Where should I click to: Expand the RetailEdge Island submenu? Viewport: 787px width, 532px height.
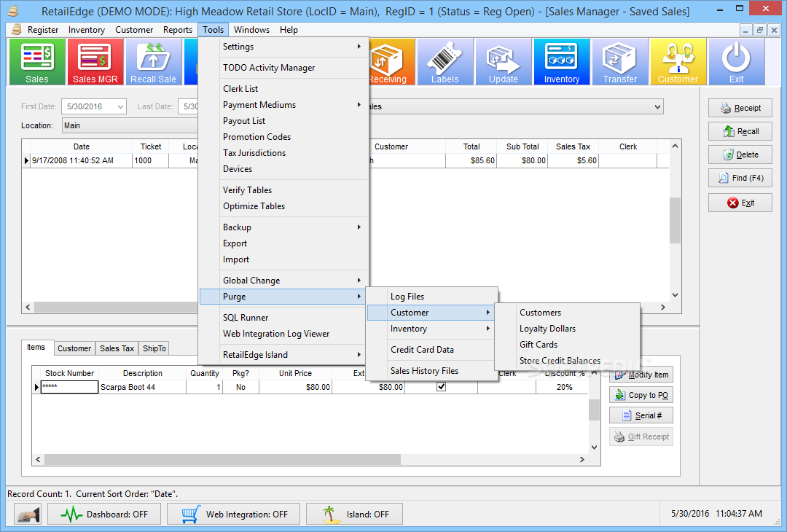284,355
